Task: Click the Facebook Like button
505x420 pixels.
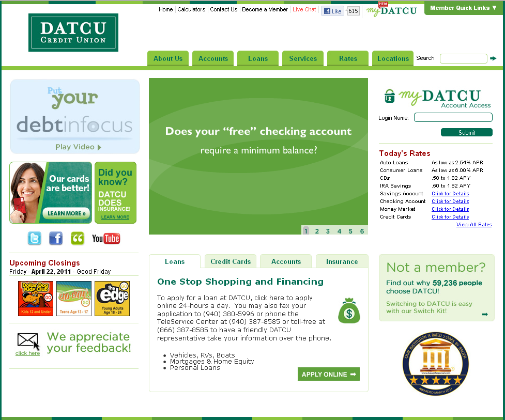Action: tap(333, 11)
